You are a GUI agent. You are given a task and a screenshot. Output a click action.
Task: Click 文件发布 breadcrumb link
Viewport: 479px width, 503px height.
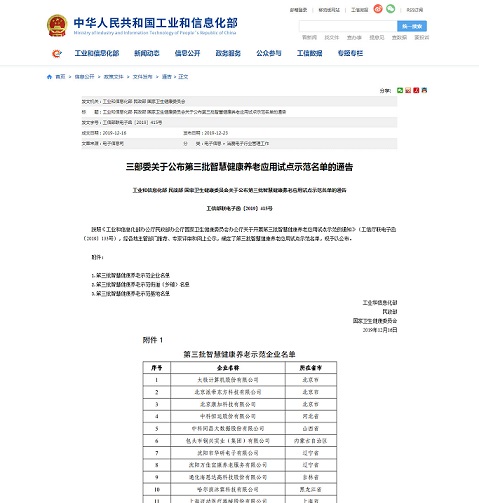(x=142, y=77)
